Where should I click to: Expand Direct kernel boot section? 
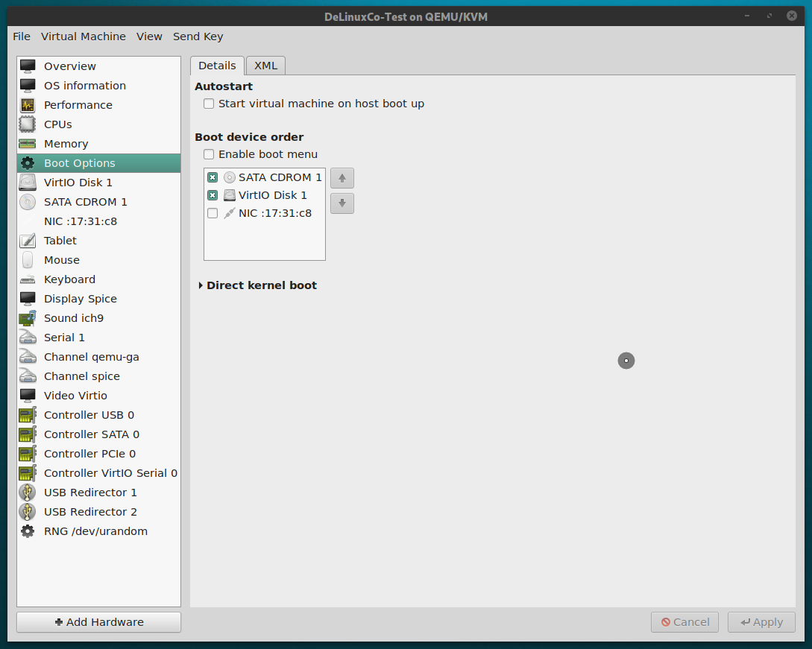[x=201, y=285]
